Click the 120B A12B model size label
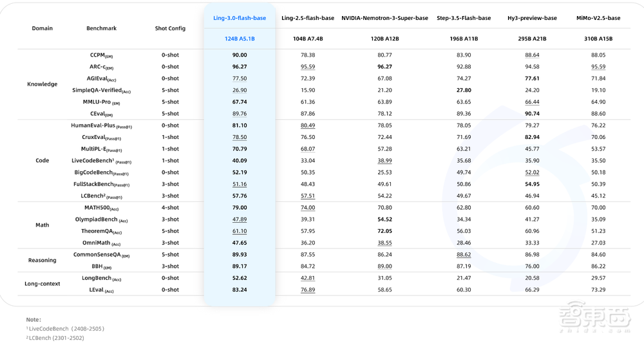Screen dimensions: 644x345 (384, 39)
